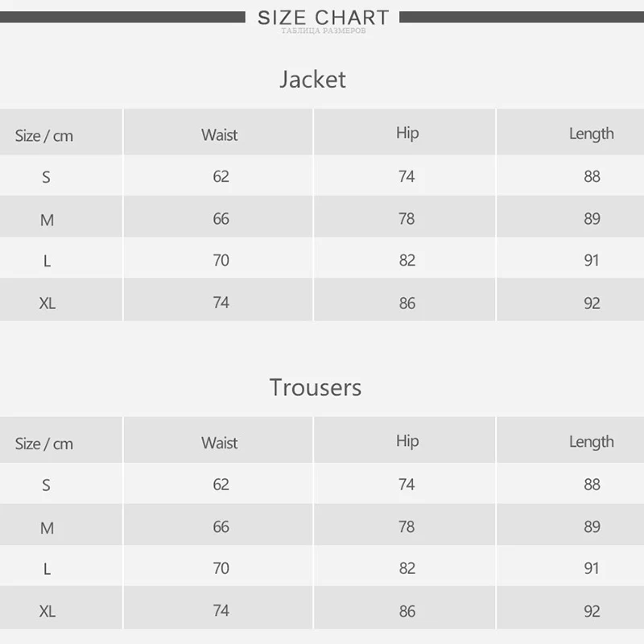Click the Size / cm header in Jacket table

tap(44, 135)
